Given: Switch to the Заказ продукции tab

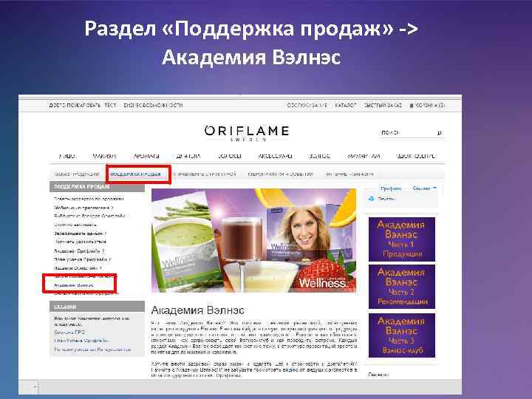Looking at the screenshot, I should 77,174.
